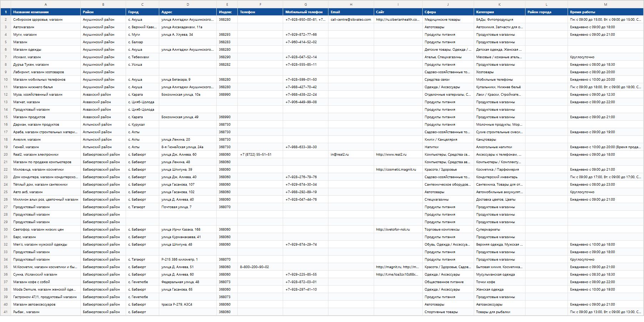The height and width of the screenshot is (322, 644).
Task: Select the row 35 number header
Action: point(5,267)
